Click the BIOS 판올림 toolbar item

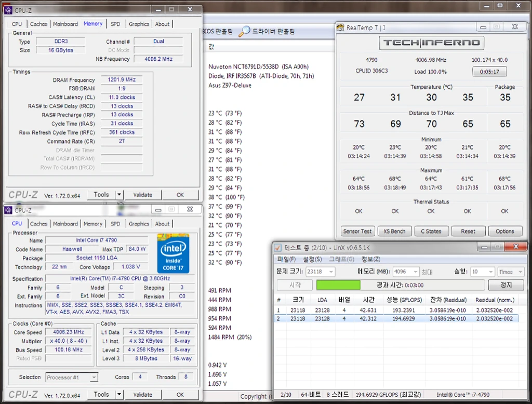point(218,31)
